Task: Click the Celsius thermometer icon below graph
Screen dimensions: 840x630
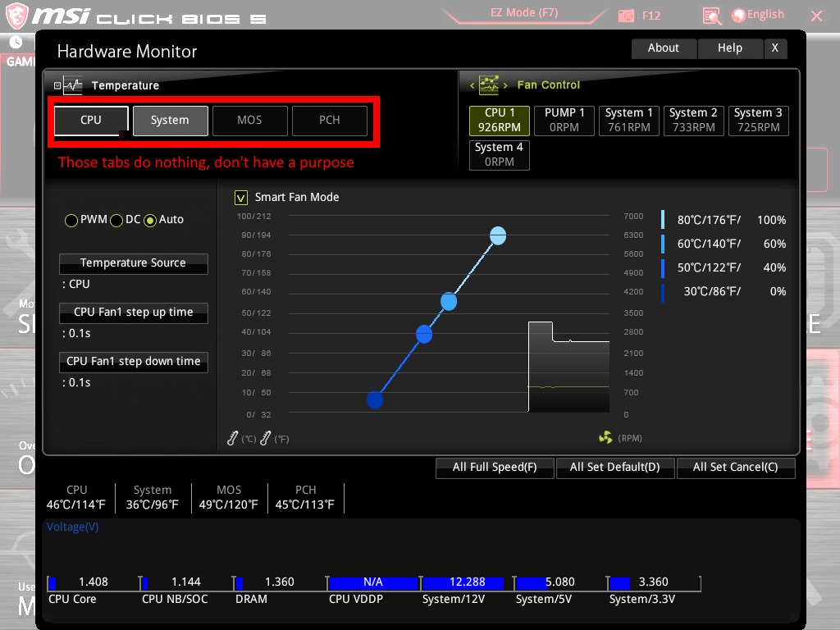Action: click(232, 438)
